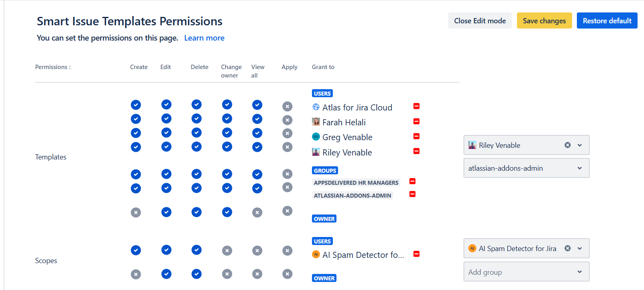The width and height of the screenshot is (644, 290).
Task: Clear AI Spam Detector for Jira selection
Action: pos(567,248)
